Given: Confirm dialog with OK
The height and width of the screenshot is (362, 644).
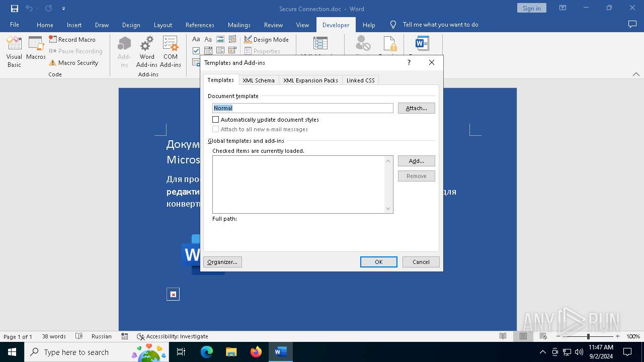Looking at the screenshot, I should tap(379, 262).
